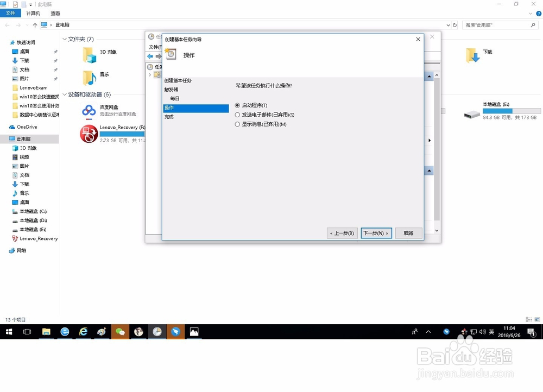Open 3D 对象 folder icon
This screenshot has width=543, height=392.
89,55
